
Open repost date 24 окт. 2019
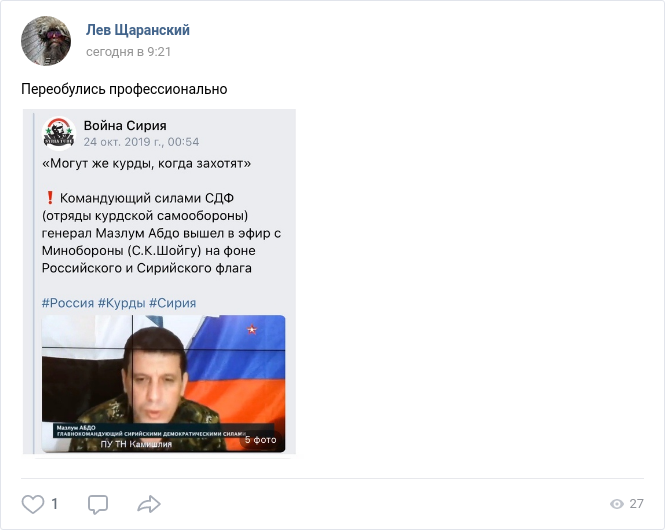[141, 142]
